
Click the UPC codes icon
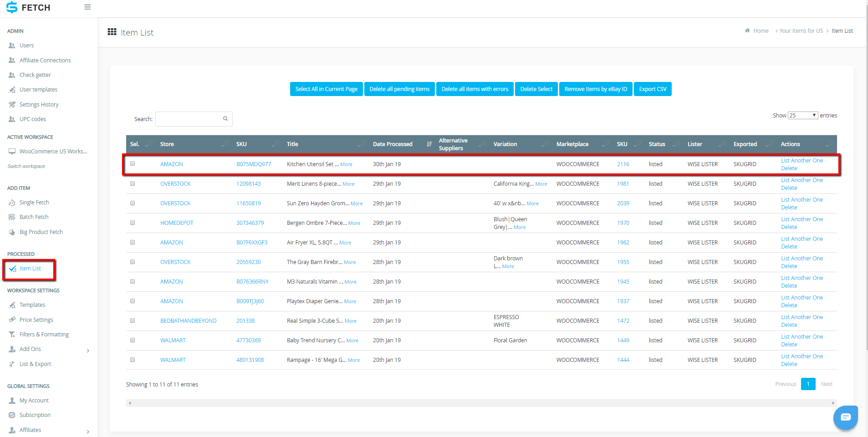pos(12,119)
